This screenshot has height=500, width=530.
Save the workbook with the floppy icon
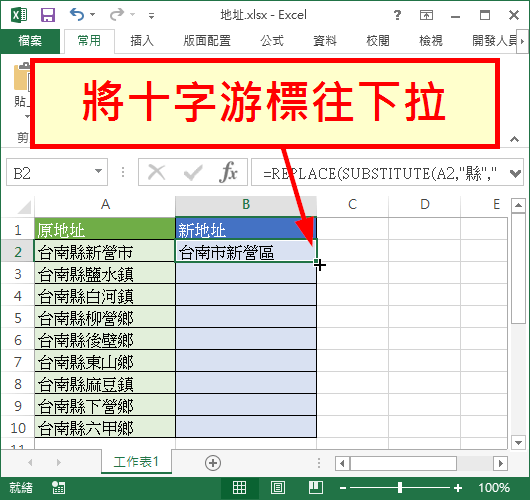coord(48,15)
